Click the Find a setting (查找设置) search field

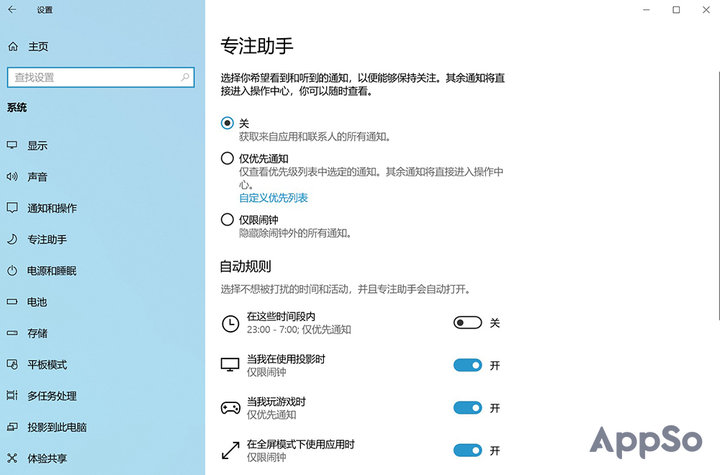pyautogui.click(x=95, y=77)
